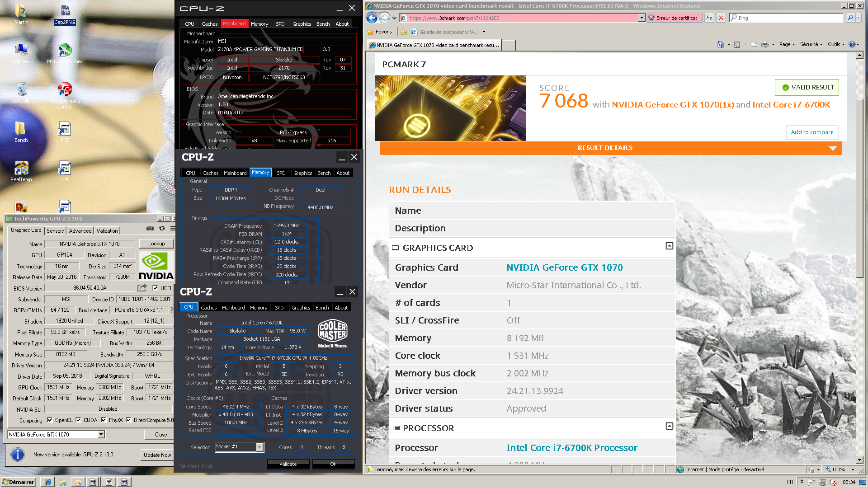Click the Démarrer start button

pyautogui.click(x=18, y=482)
